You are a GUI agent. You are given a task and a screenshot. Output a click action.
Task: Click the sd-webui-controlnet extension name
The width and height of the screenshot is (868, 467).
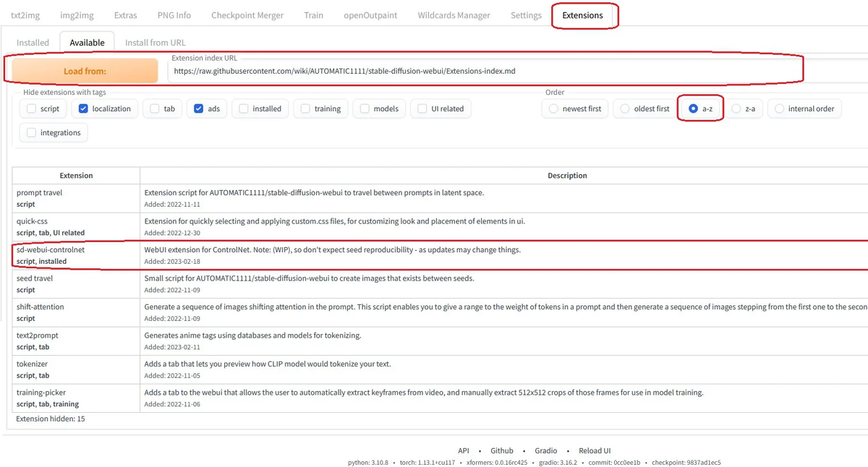click(x=51, y=249)
